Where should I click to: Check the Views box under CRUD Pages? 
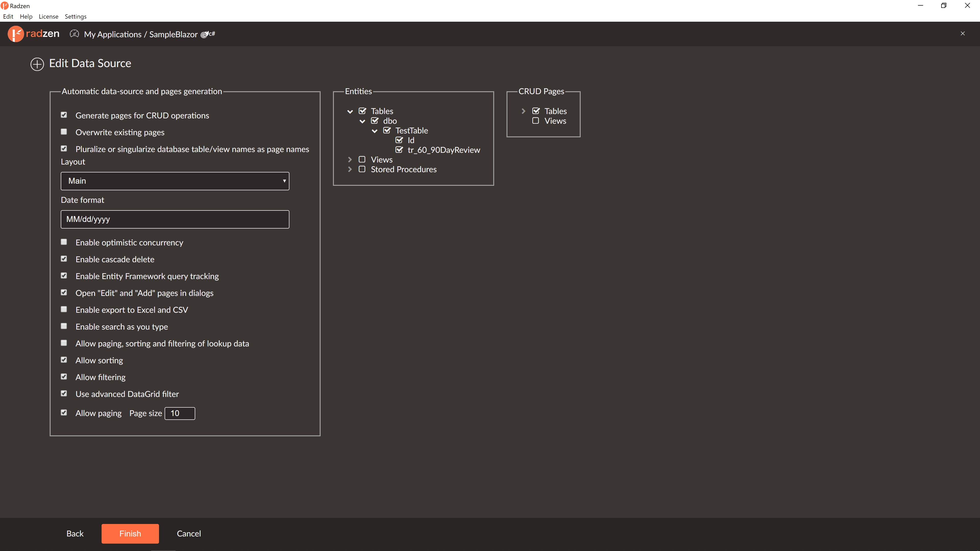[x=536, y=121]
